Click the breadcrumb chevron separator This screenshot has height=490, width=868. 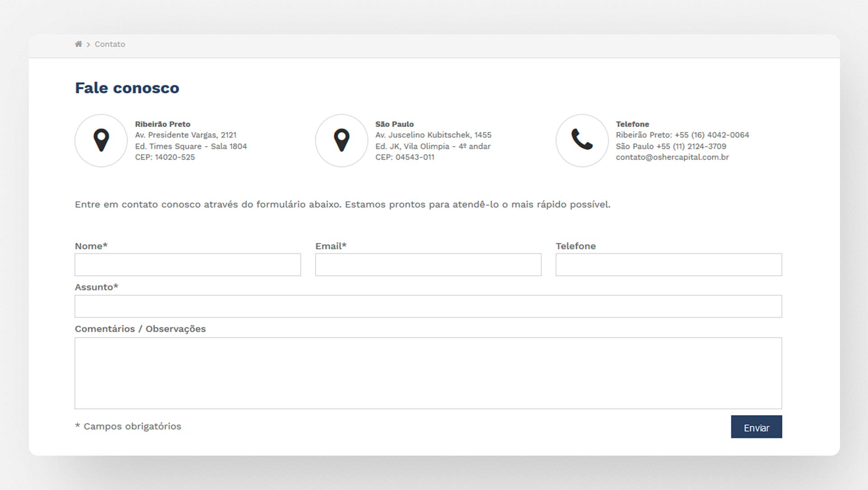[x=88, y=44]
